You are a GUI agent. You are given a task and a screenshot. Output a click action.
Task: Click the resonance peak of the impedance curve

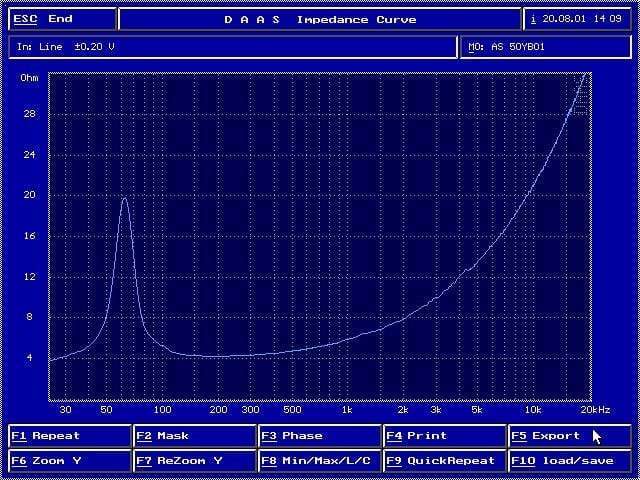[x=125, y=199]
